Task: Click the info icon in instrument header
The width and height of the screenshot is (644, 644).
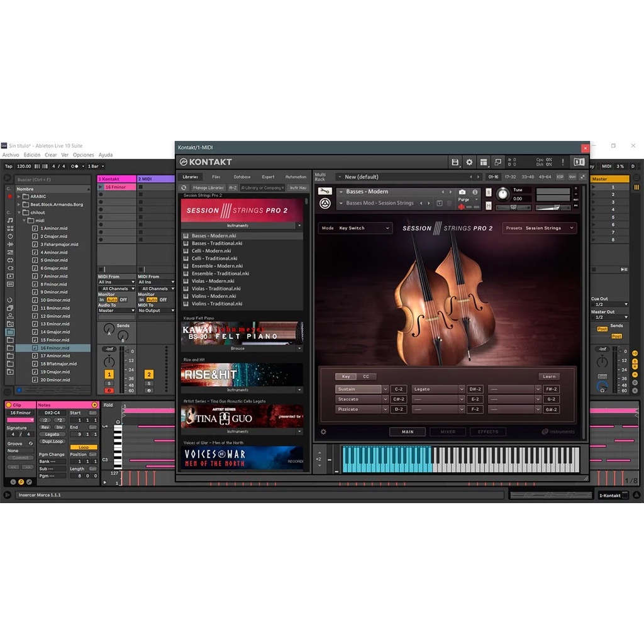Action: [475, 192]
